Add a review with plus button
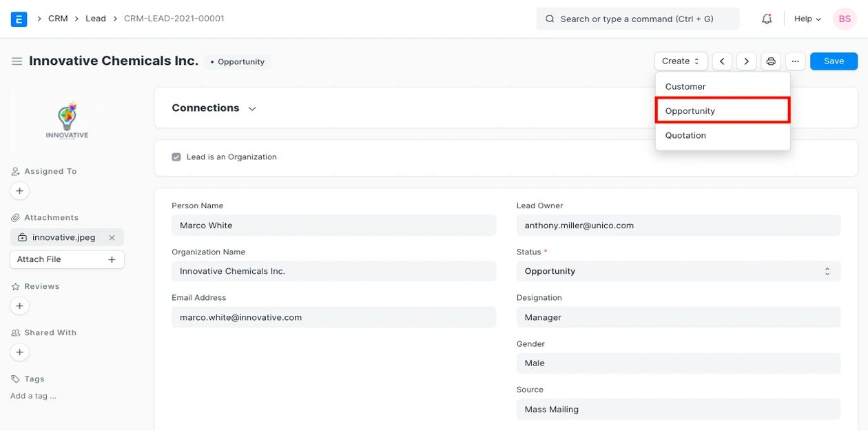Image resolution: width=868 pixels, height=431 pixels. click(x=19, y=305)
